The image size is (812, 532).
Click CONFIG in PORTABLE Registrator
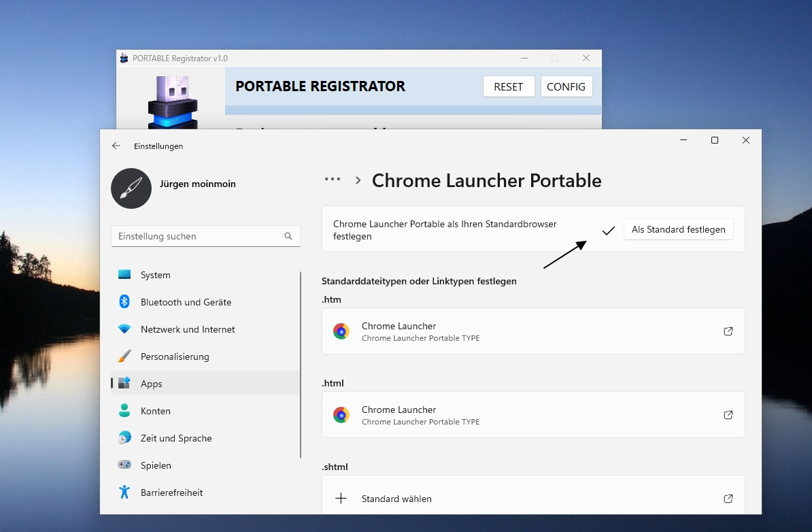tap(566, 86)
